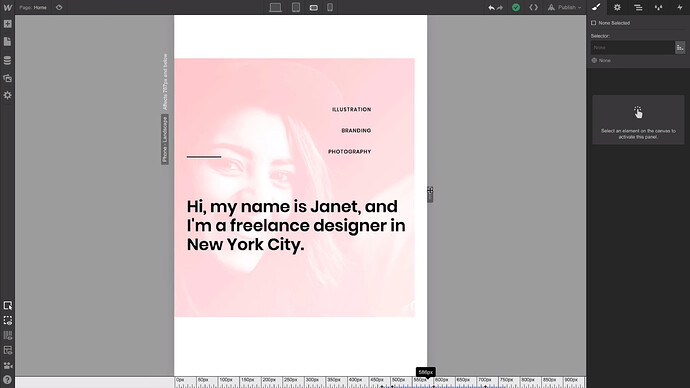Select Phone Landscape breakpoint

pyautogui.click(x=314, y=7)
